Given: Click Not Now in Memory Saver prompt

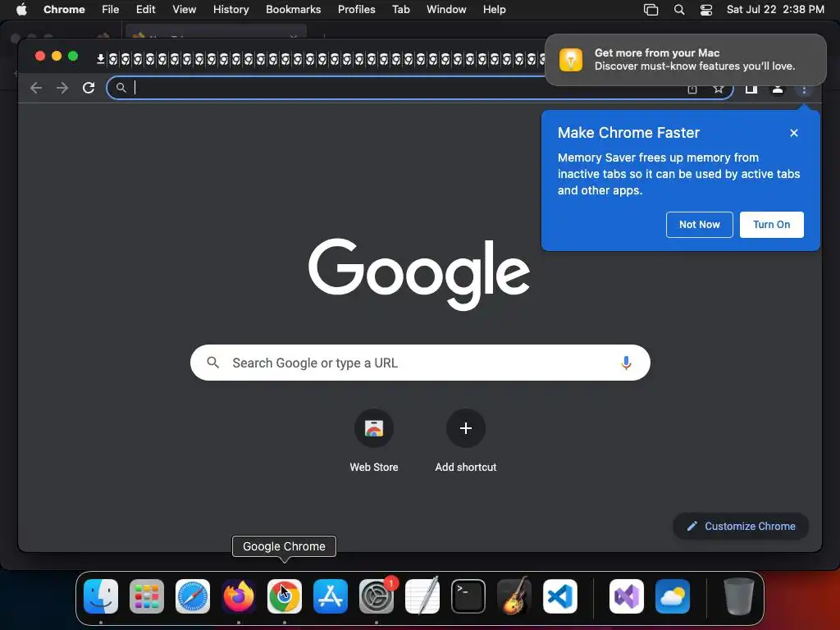Looking at the screenshot, I should tap(699, 225).
